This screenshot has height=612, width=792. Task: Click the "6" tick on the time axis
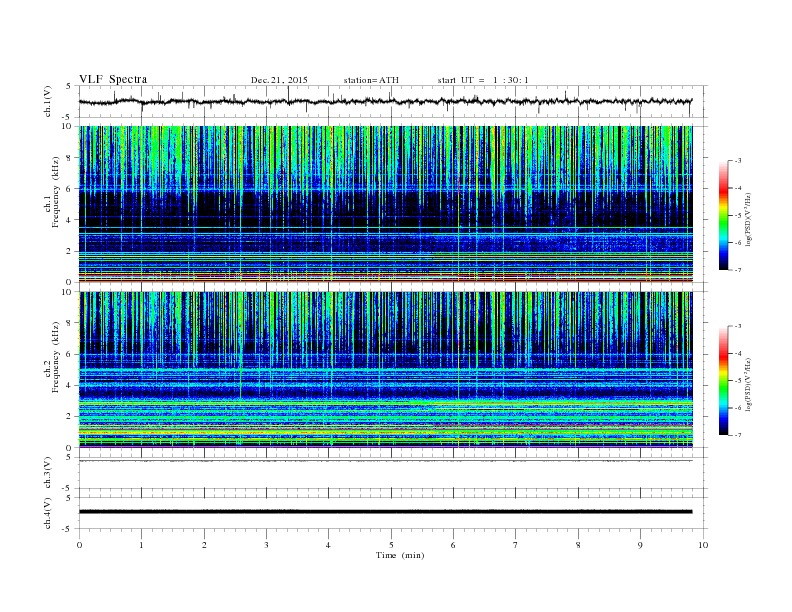coord(454,545)
